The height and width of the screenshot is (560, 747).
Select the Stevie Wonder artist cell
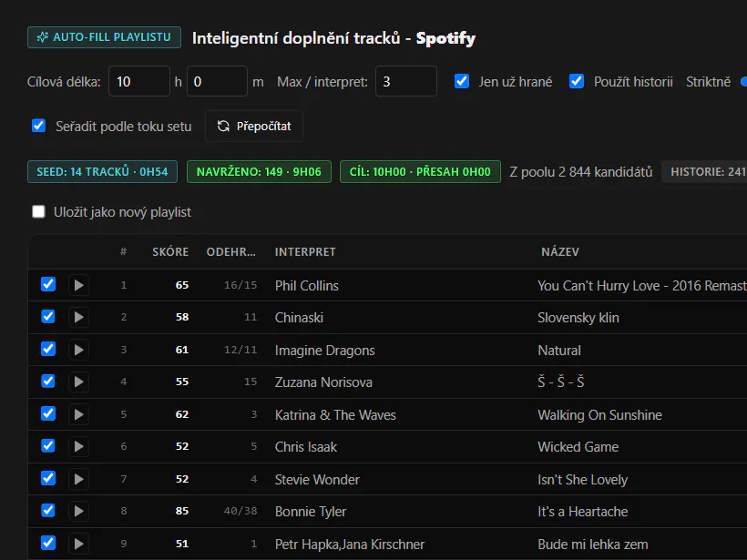pyautogui.click(x=317, y=480)
